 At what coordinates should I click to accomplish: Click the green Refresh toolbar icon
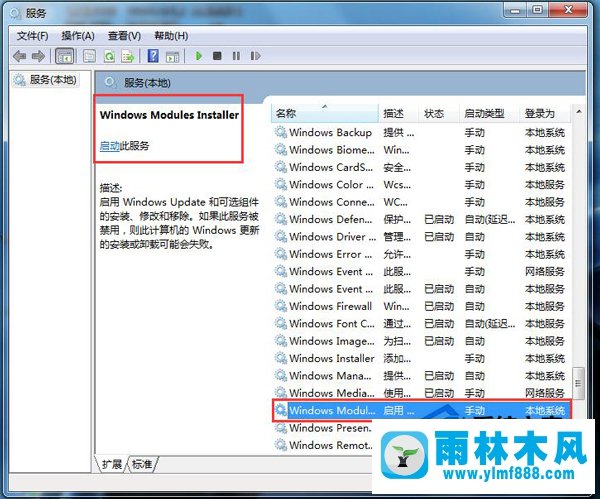[109, 56]
